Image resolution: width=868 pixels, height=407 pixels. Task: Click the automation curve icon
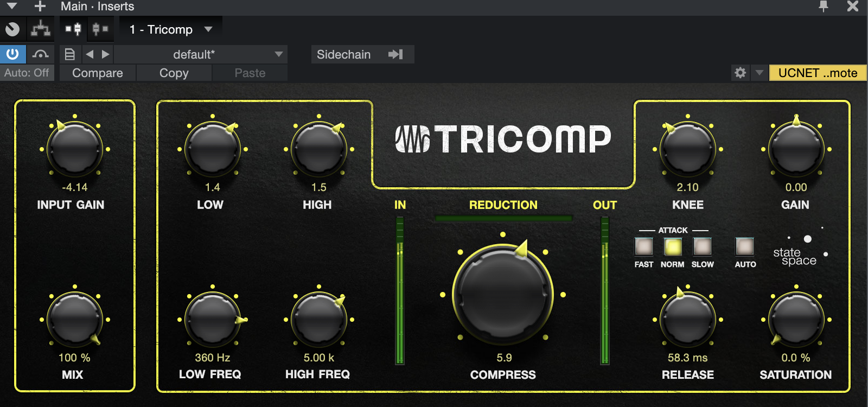(x=41, y=54)
